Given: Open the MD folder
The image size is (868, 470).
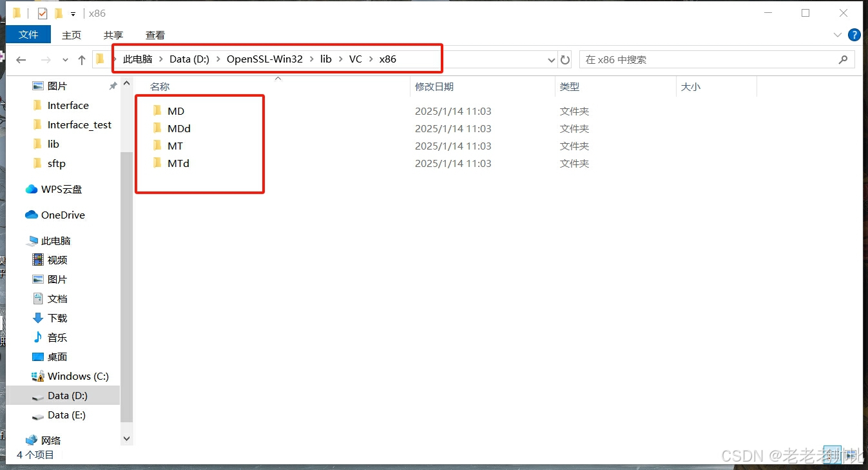Looking at the screenshot, I should click(177, 110).
